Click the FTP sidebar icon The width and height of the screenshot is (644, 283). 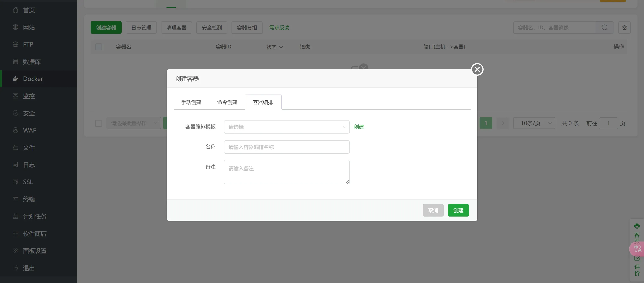16,44
